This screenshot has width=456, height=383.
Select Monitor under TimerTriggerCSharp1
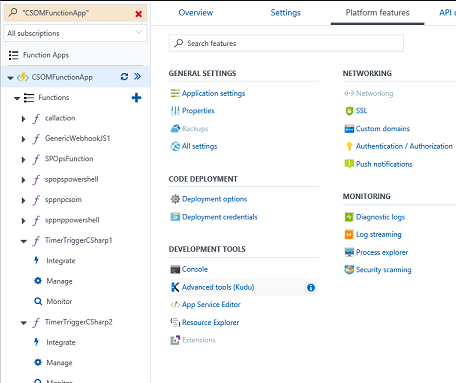tap(59, 301)
